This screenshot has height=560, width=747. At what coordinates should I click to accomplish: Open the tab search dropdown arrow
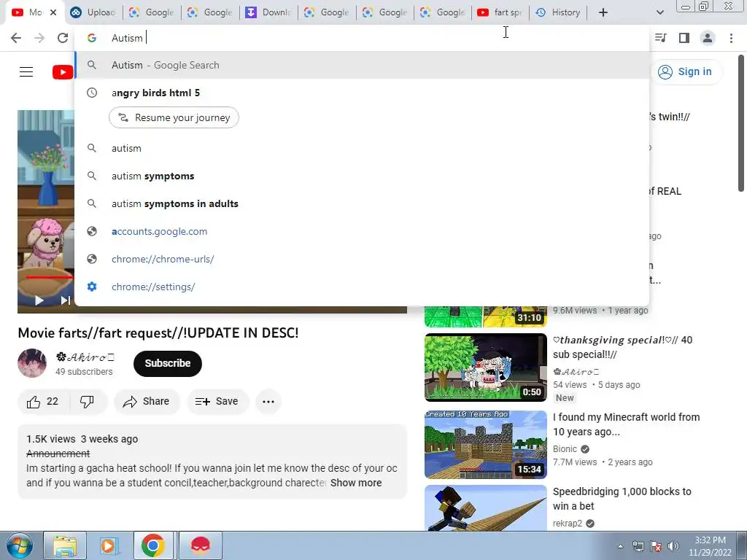659,12
